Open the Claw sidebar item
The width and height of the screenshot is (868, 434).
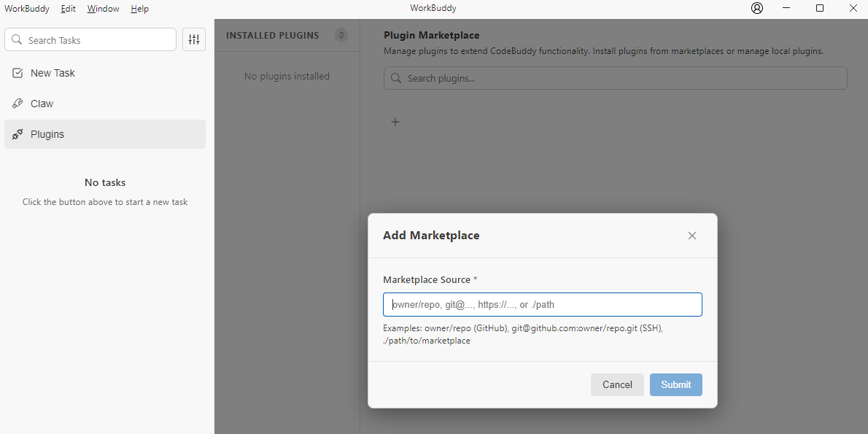click(x=42, y=104)
